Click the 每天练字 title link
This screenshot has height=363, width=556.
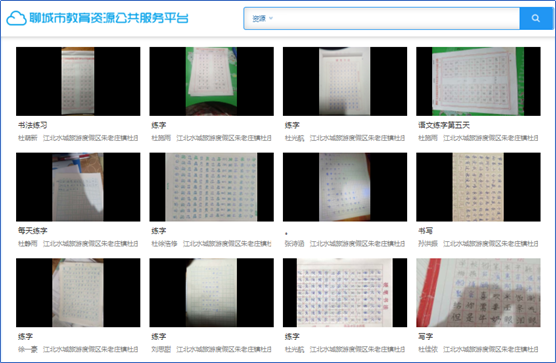point(33,231)
